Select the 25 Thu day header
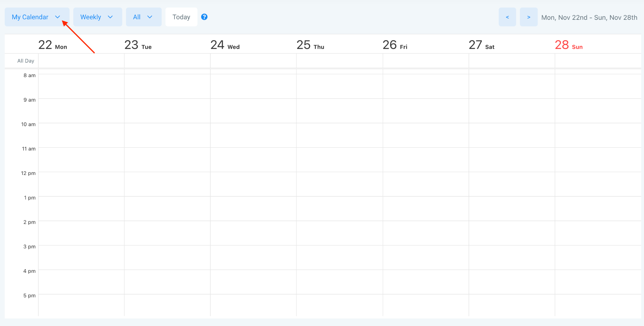 [310, 45]
